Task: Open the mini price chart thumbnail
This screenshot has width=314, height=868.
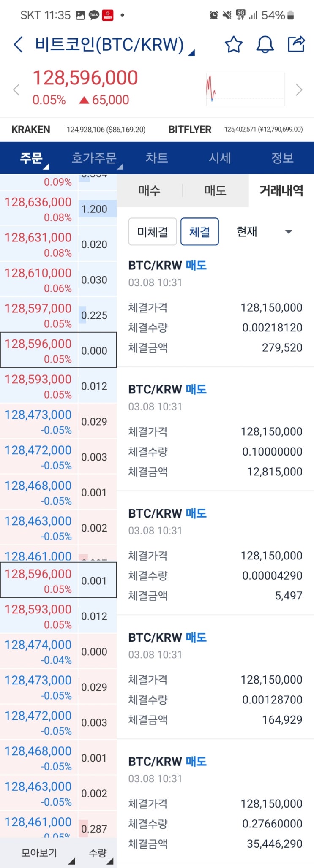Action: tap(245, 90)
